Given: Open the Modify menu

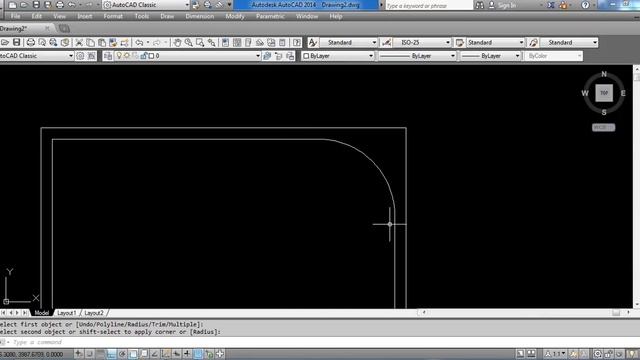Looking at the screenshot, I should click(x=235, y=16).
